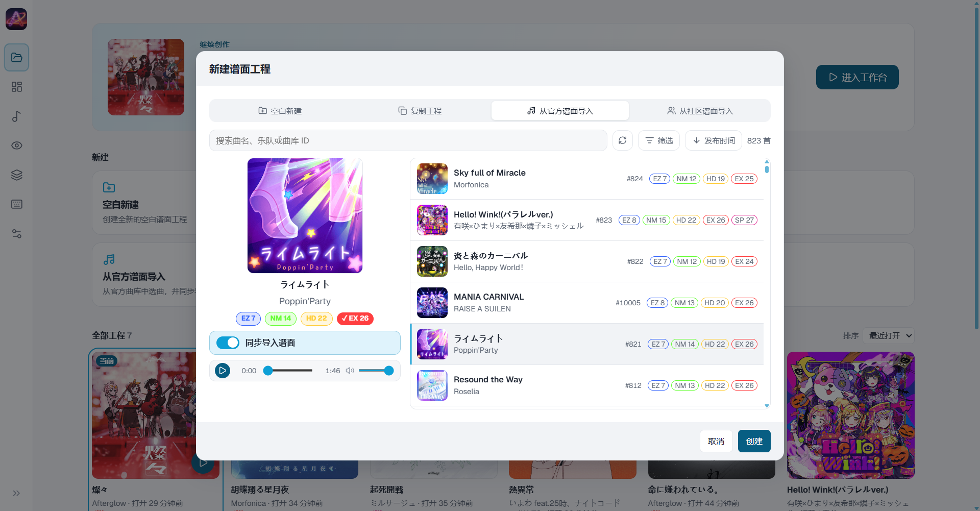Change sort order via 发布时间
980x511 pixels.
click(x=714, y=140)
